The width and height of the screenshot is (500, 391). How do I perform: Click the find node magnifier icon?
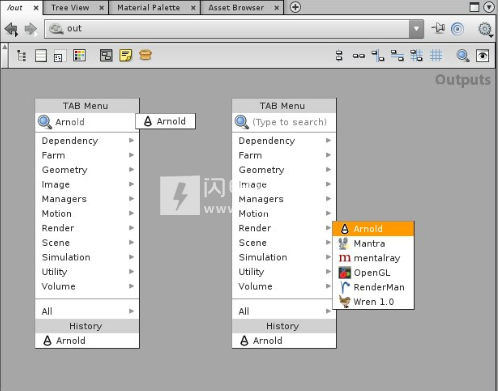[463, 56]
